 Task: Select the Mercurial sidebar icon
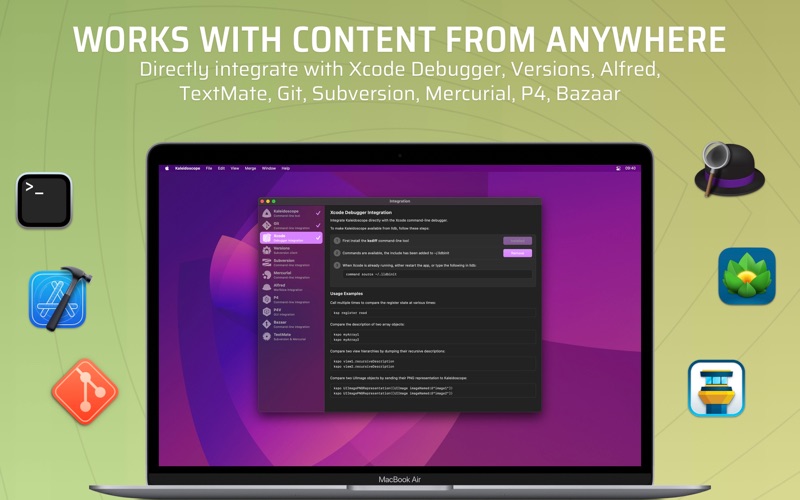(266, 274)
